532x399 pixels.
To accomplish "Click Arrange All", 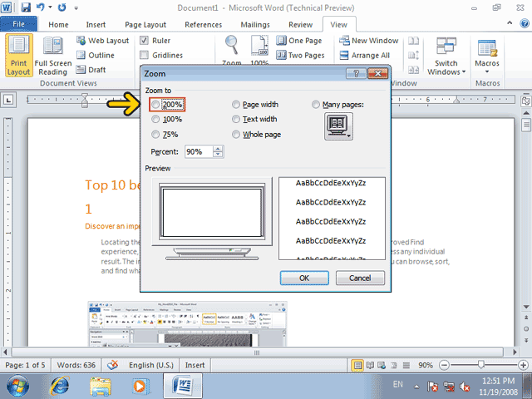I will point(364,55).
